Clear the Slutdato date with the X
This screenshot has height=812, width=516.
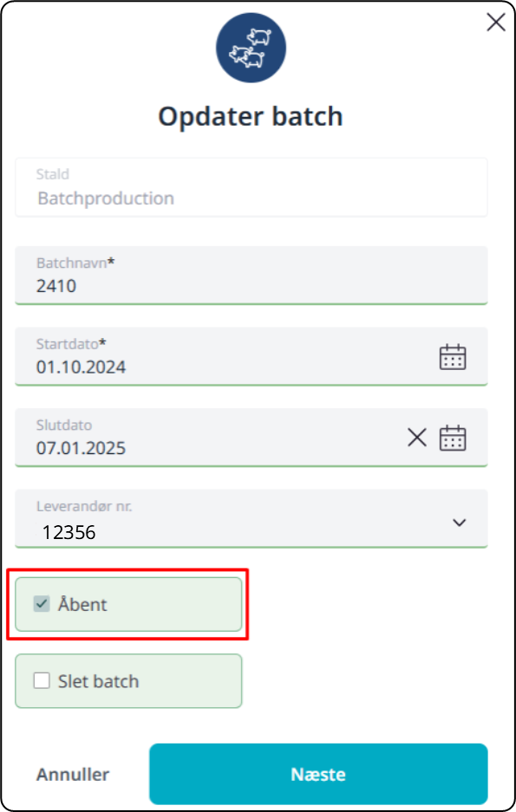(417, 438)
